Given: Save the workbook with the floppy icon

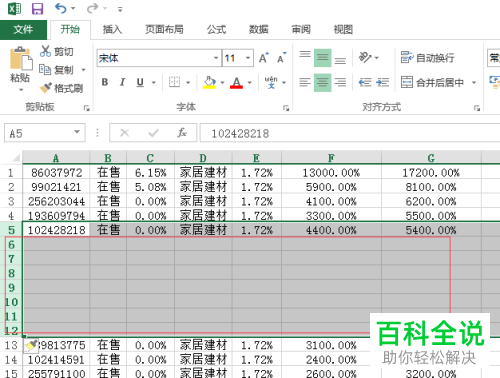Looking at the screenshot, I should 37,8.
